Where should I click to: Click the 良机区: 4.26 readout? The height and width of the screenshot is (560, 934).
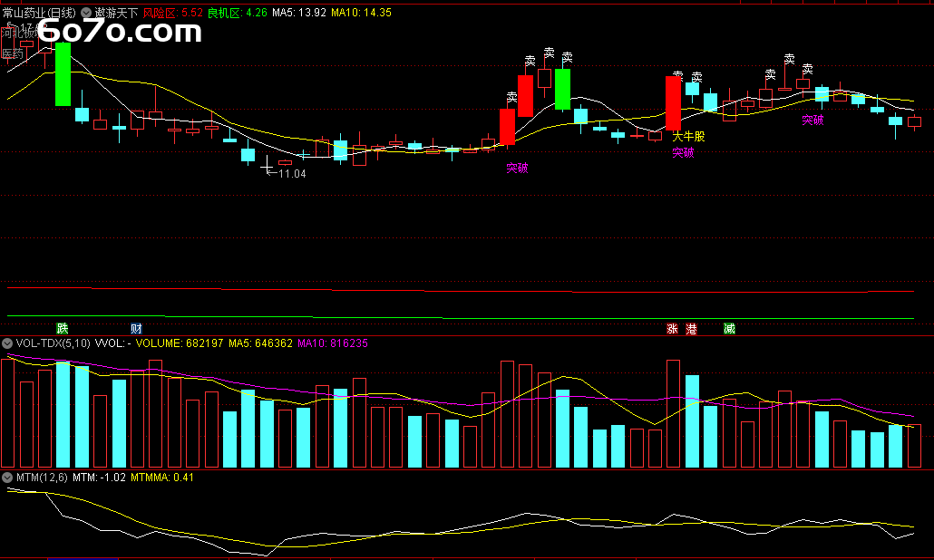click(237, 13)
